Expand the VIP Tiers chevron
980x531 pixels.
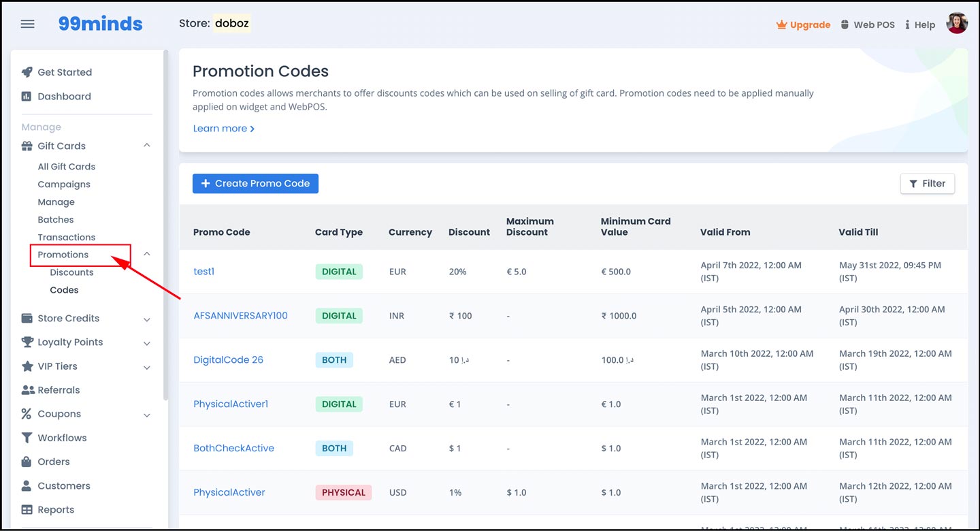[147, 367]
